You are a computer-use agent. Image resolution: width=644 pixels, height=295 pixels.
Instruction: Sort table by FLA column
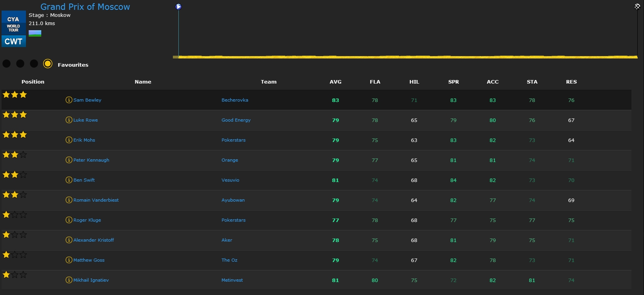click(x=375, y=82)
